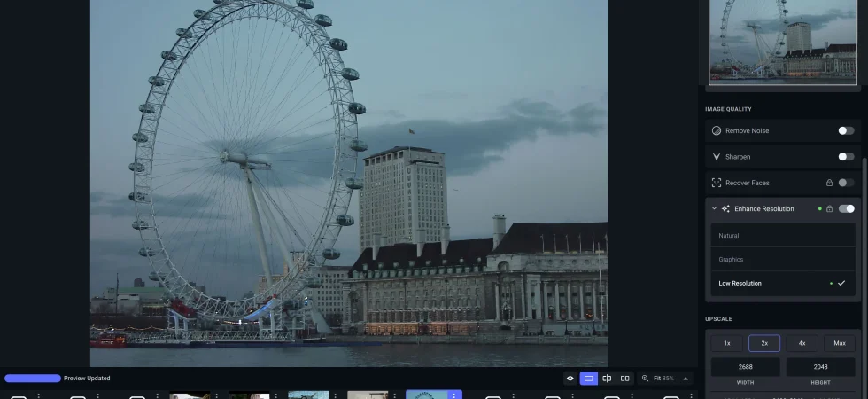Select the Graphics model option

tap(783, 259)
